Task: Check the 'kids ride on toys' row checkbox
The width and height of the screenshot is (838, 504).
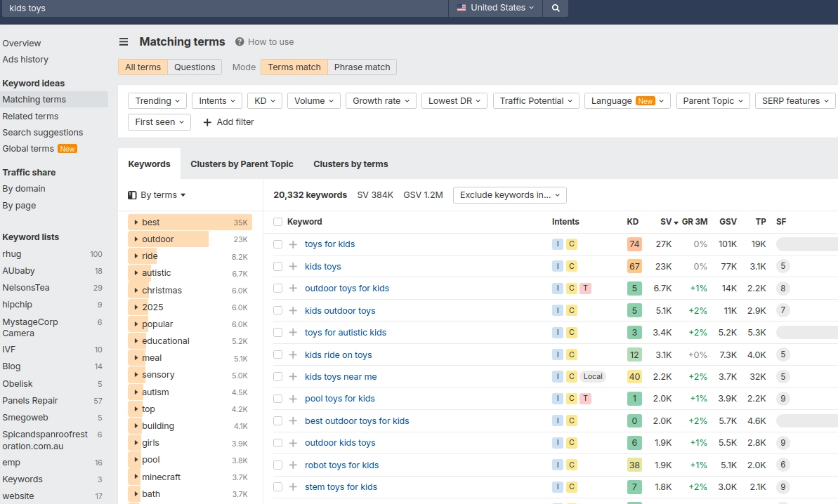Action: 277,355
